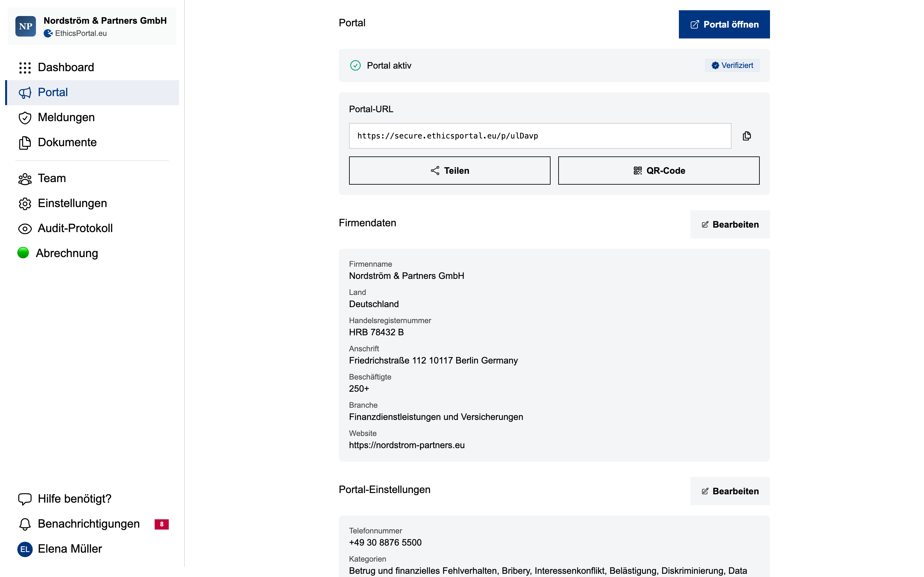The width and height of the screenshot is (924, 577).
Task: Edit Portal-Einstellungen with Bearbeiten
Action: (x=730, y=491)
